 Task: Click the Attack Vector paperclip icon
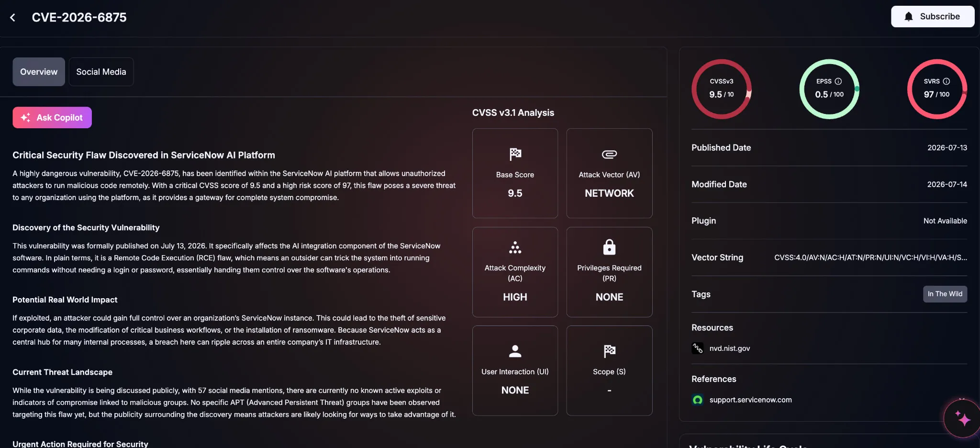(x=609, y=154)
